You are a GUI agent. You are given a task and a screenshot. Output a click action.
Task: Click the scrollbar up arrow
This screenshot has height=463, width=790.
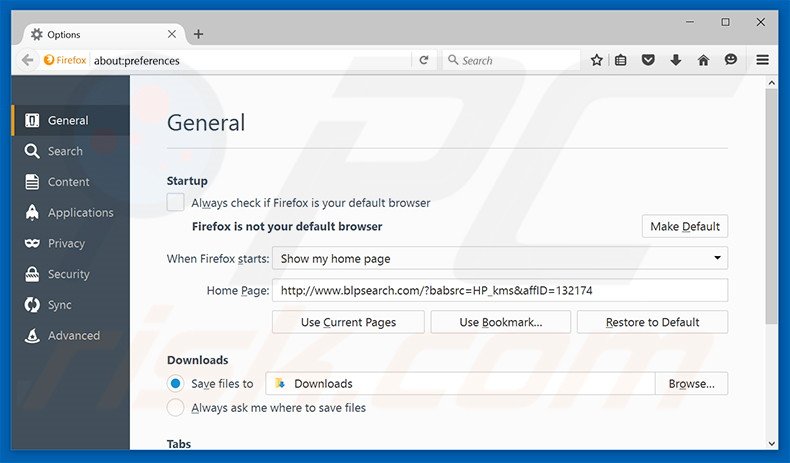[771, 82]
